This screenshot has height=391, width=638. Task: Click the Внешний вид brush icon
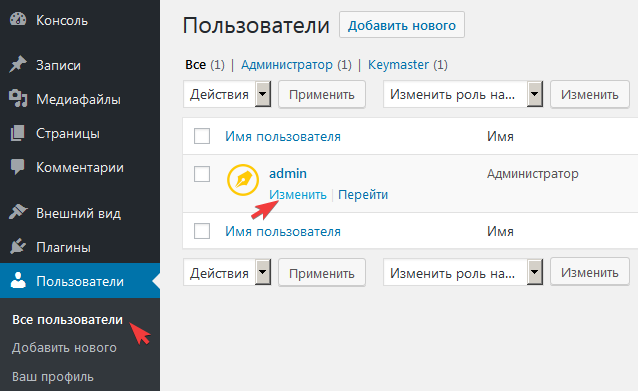(18, 212)
